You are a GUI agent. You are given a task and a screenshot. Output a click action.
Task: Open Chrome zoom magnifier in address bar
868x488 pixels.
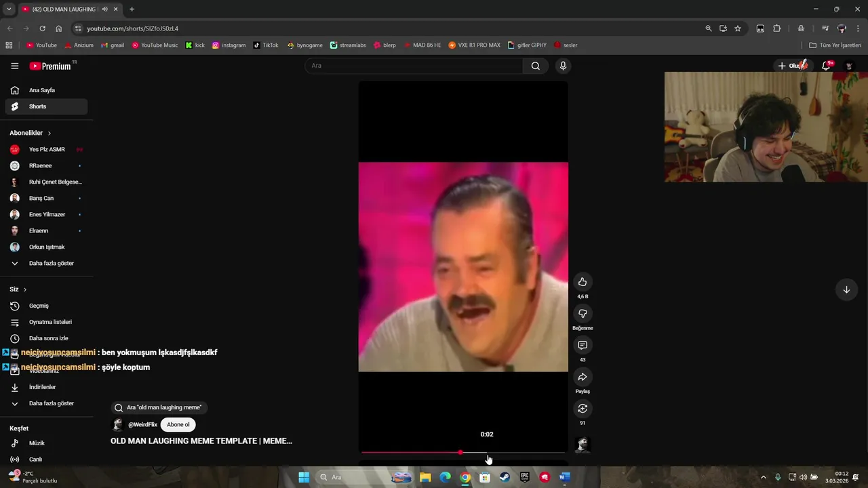point(709,28)
